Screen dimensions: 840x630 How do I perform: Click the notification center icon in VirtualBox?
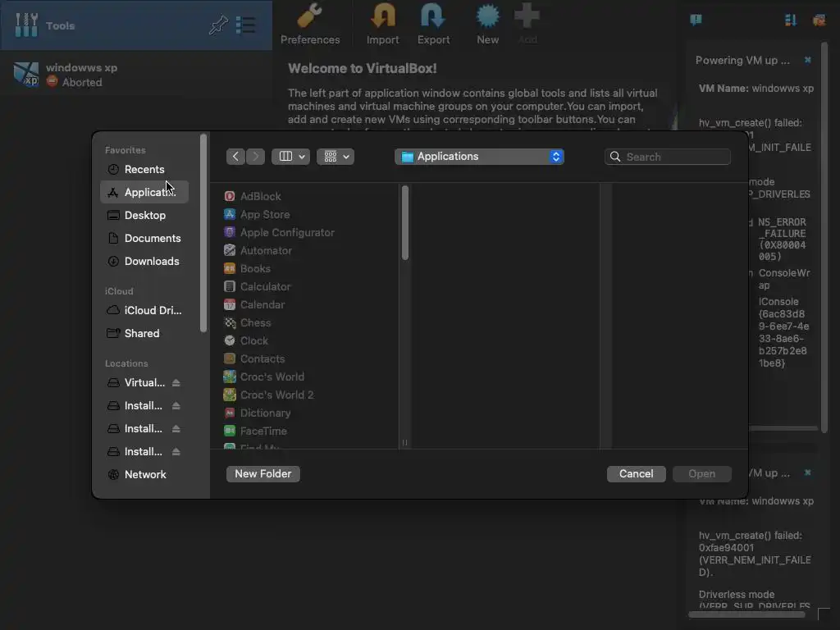(x=696, y=20)
